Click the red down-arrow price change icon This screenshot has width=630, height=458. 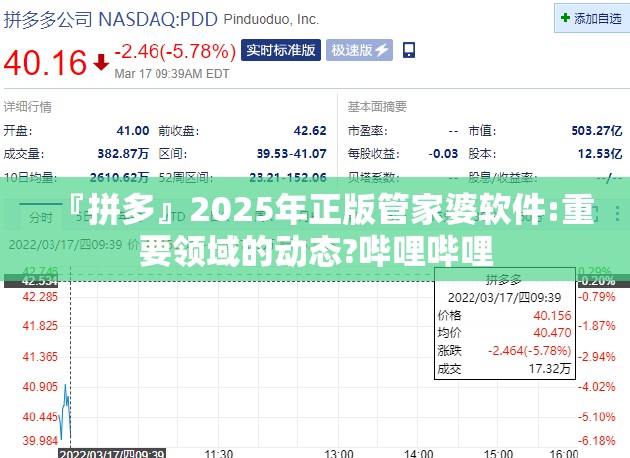(x=101, y=62)
